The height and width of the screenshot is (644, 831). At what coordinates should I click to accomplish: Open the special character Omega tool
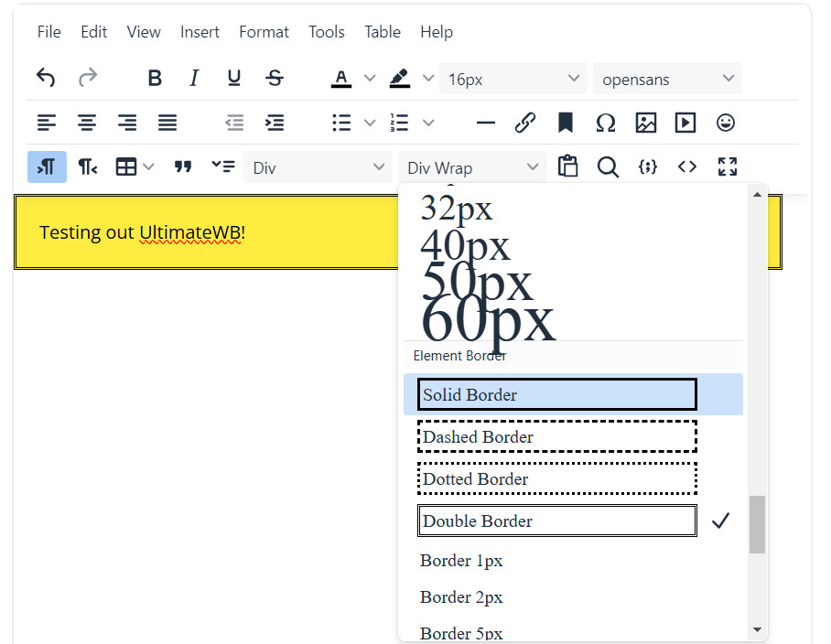click(x=606, y=123)
